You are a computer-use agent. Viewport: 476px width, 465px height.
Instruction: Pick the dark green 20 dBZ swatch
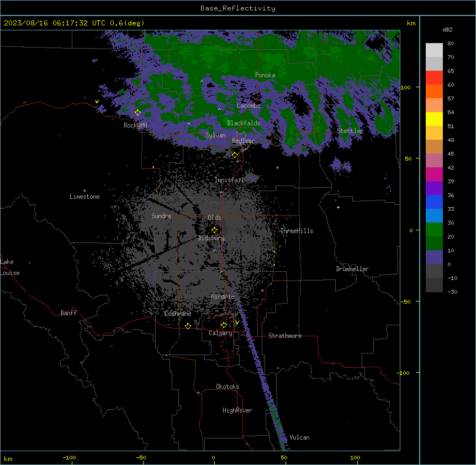(x=434, y=243)
